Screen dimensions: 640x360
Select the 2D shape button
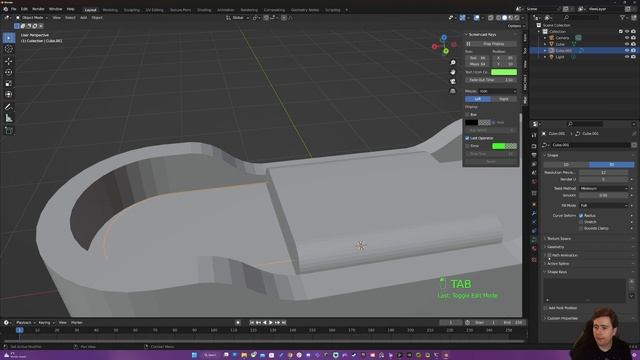566,164
